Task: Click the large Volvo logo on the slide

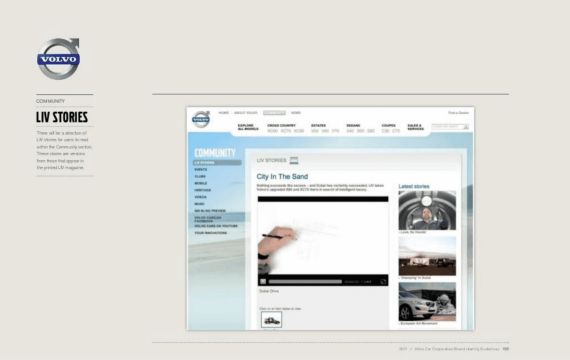Action: tap(59, 59)
